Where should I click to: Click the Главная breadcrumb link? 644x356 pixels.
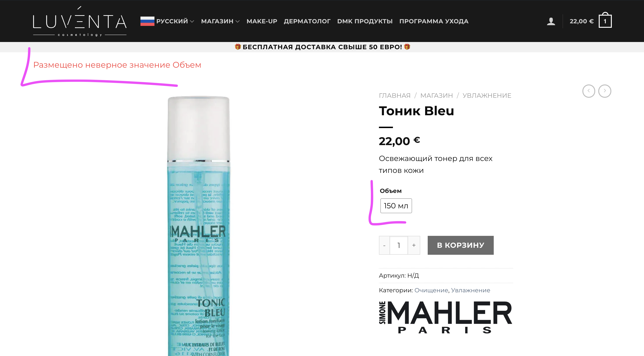click(395, 95)
